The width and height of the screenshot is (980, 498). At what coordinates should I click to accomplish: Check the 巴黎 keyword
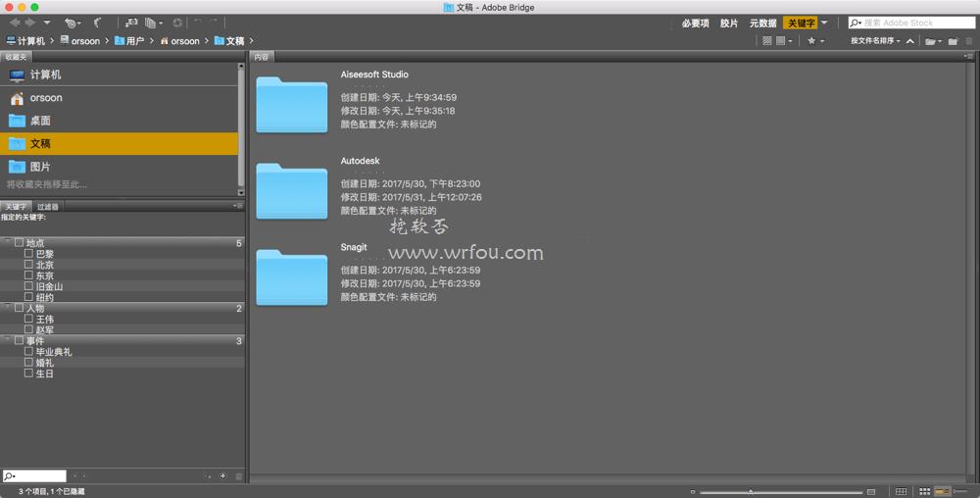pos(28,254)
